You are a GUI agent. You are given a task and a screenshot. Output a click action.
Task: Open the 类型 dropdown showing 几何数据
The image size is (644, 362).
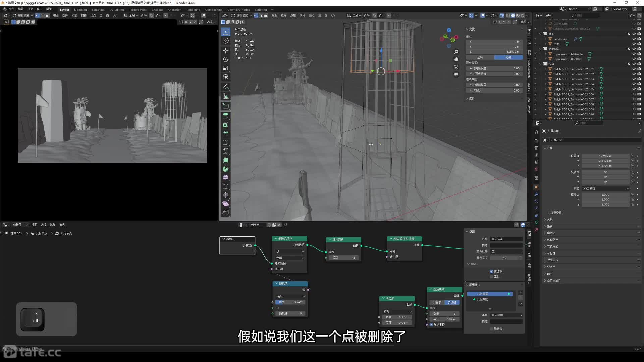coord(506,315)
